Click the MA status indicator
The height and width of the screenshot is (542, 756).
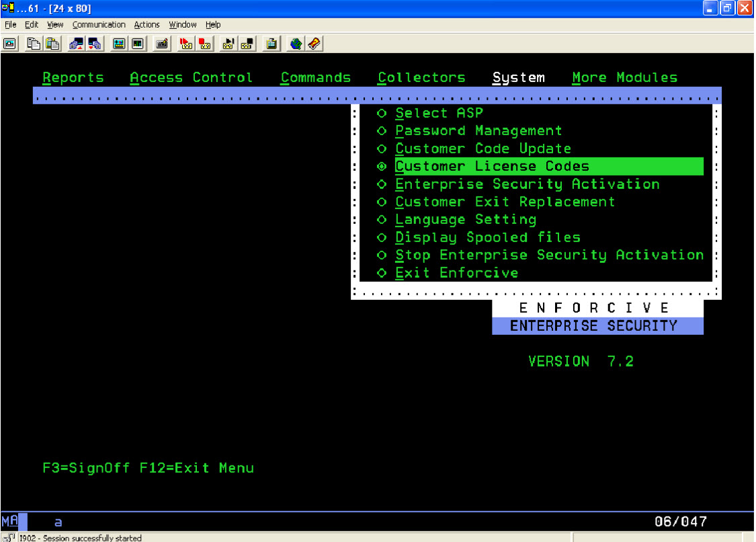pos(9,521)
